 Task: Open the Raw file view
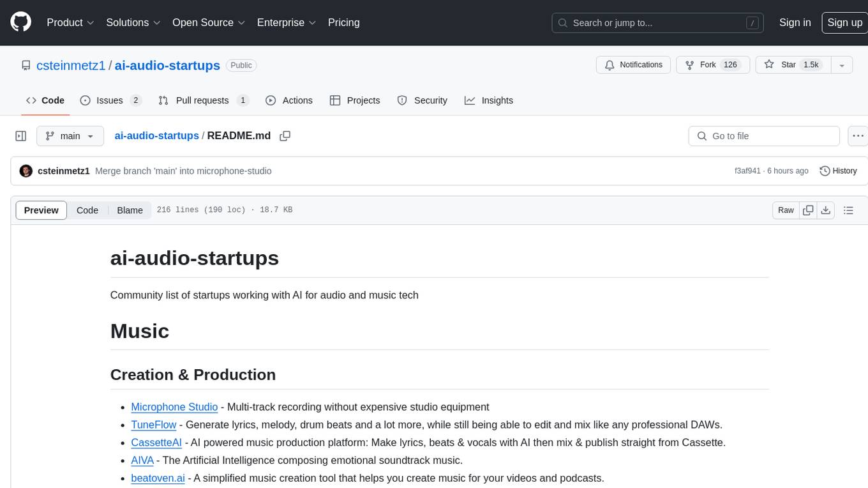[x=786, y=210]
